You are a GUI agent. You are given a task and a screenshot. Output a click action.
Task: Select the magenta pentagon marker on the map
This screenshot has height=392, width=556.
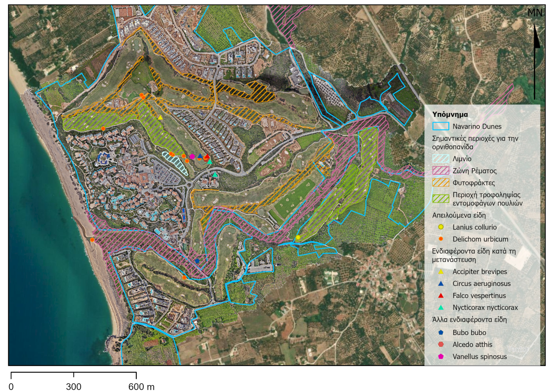[192, 156]
